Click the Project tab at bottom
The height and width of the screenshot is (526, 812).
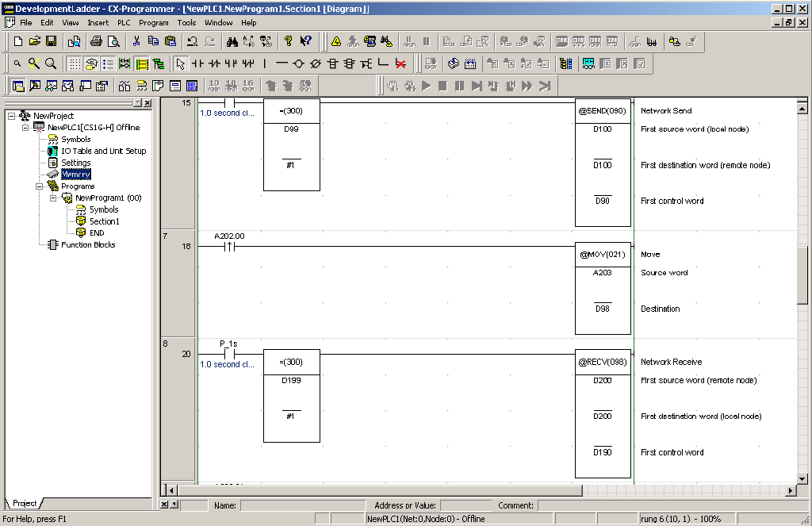(24, 503)
